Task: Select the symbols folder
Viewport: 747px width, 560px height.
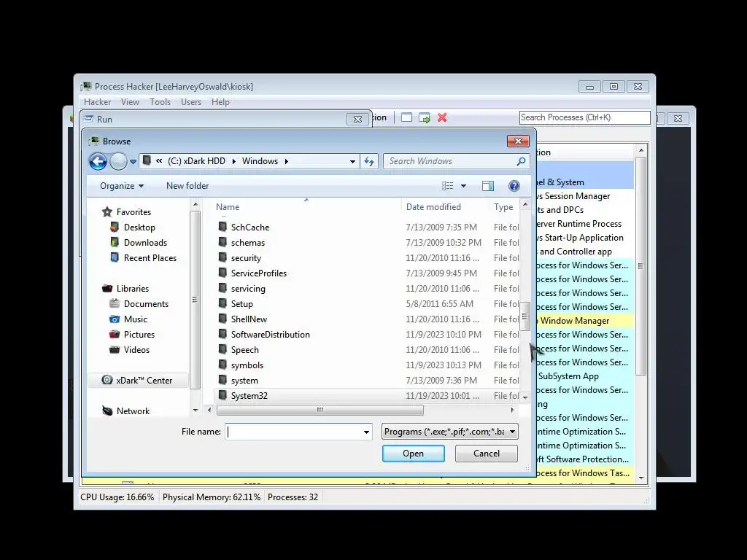Action: tap(247, 365)
